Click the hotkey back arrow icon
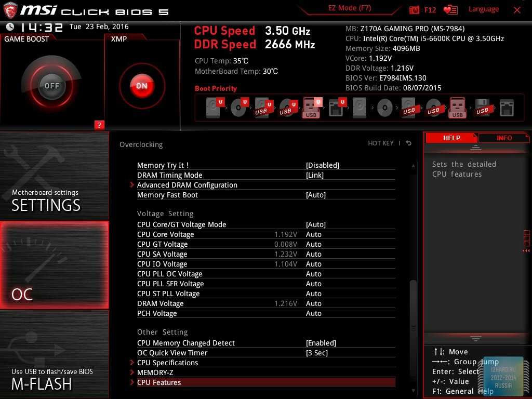This screenshot has width=532, height=399. 409,143
